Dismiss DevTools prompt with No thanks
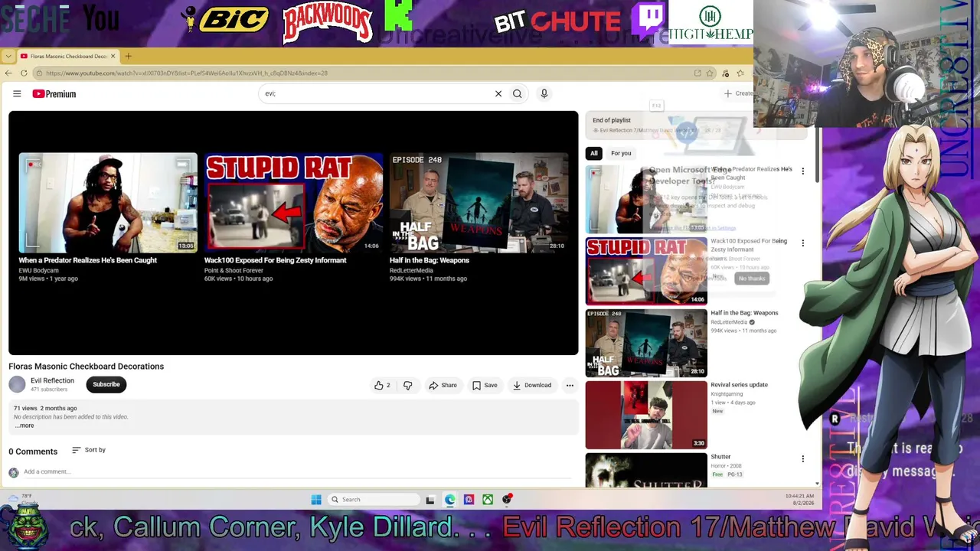This screenshot has height=551, width=980. [752, 279]
